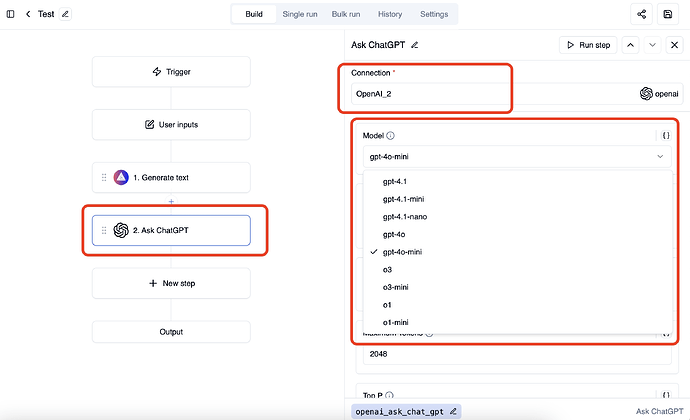The image size is (690, 420).
Task: Go back with the arrow next to Test
Action: pyautogui.click(x=28, y=14)
